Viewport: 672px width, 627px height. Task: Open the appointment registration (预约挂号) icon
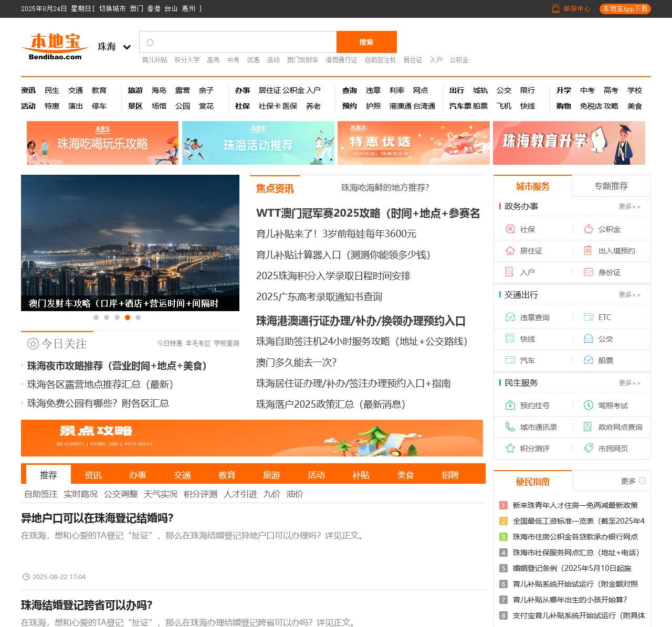pos(510,406)
